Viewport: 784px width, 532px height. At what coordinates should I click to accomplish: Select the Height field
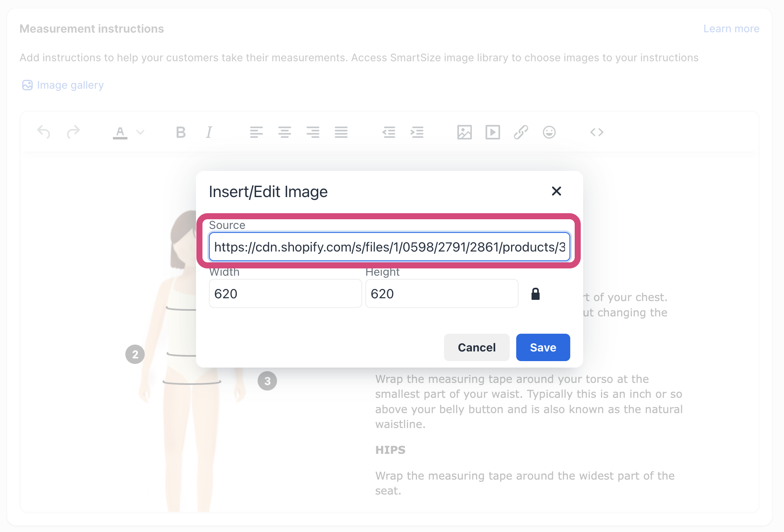click(x=442, y=293)
